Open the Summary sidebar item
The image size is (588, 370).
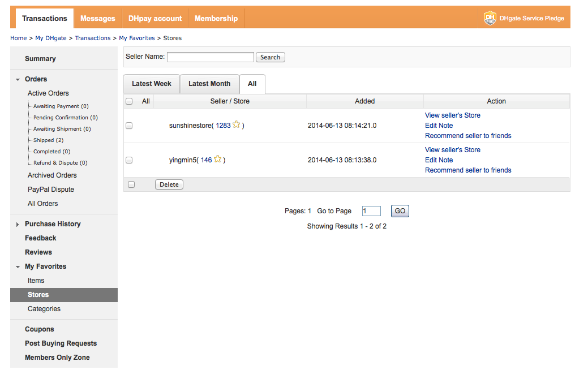coord(40,59)
